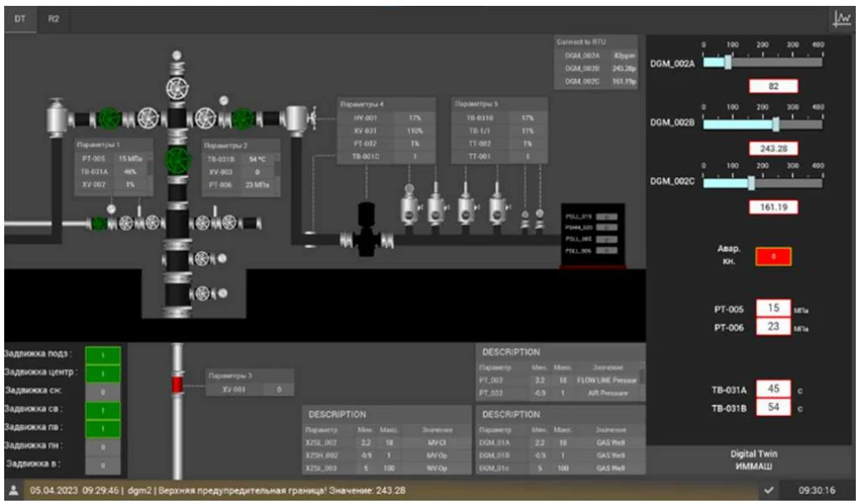Click the clock showing 09:30:16

[817, 491]
